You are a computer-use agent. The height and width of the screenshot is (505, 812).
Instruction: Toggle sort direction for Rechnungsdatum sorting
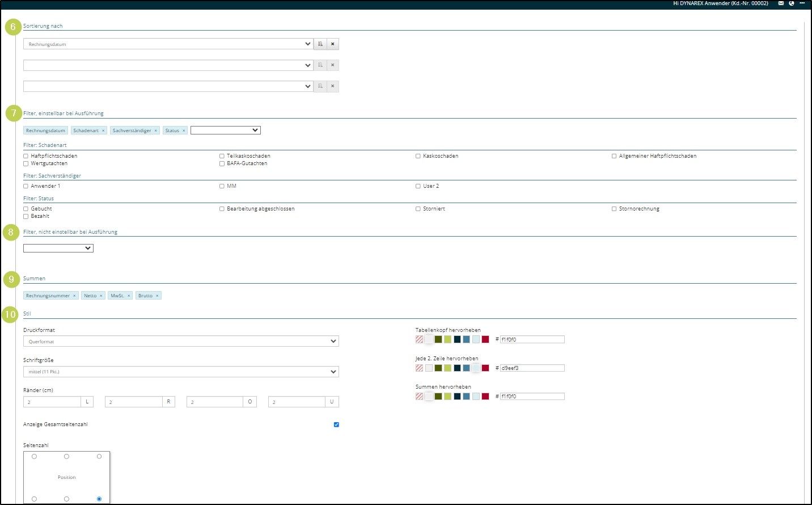pos(320,44)
